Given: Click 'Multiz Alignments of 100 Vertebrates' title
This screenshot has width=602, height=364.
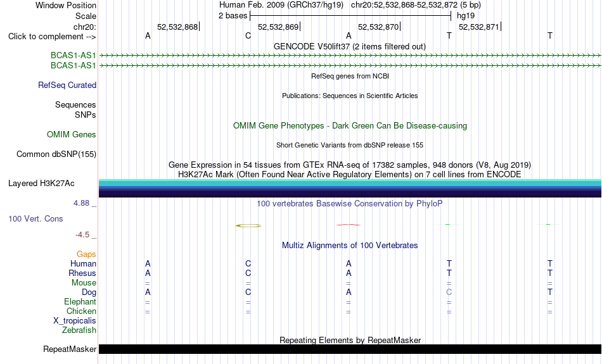Looking at the screenshot, I should (350, 246).
